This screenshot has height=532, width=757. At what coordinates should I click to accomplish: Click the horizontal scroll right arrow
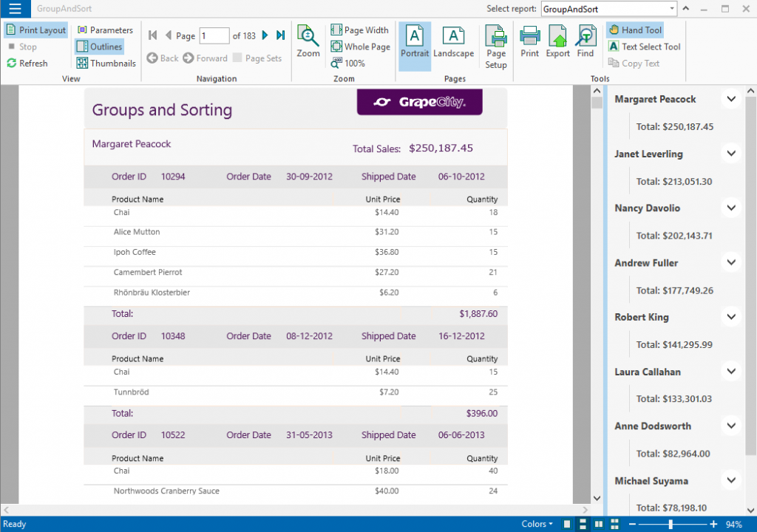pyautogui.click(x=585, y=510)
